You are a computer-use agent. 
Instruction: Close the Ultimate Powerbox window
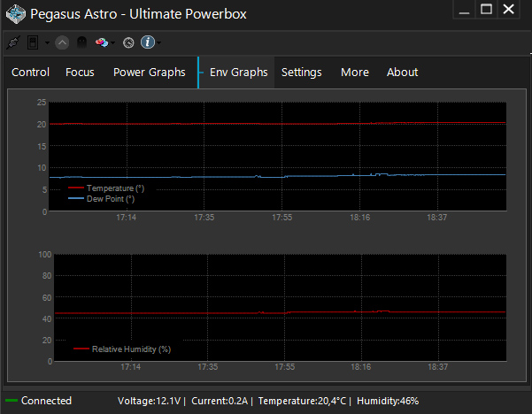click(508, 10)
